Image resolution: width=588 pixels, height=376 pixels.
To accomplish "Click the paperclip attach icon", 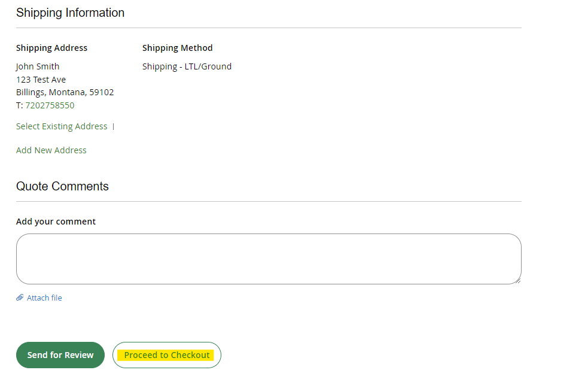I will (x=20, y=298).
